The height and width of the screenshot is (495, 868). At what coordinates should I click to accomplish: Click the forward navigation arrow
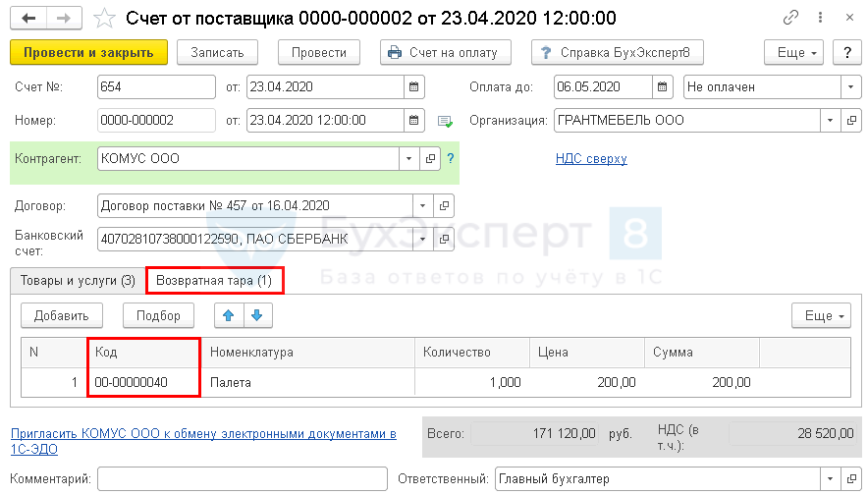tap(63, 18)
